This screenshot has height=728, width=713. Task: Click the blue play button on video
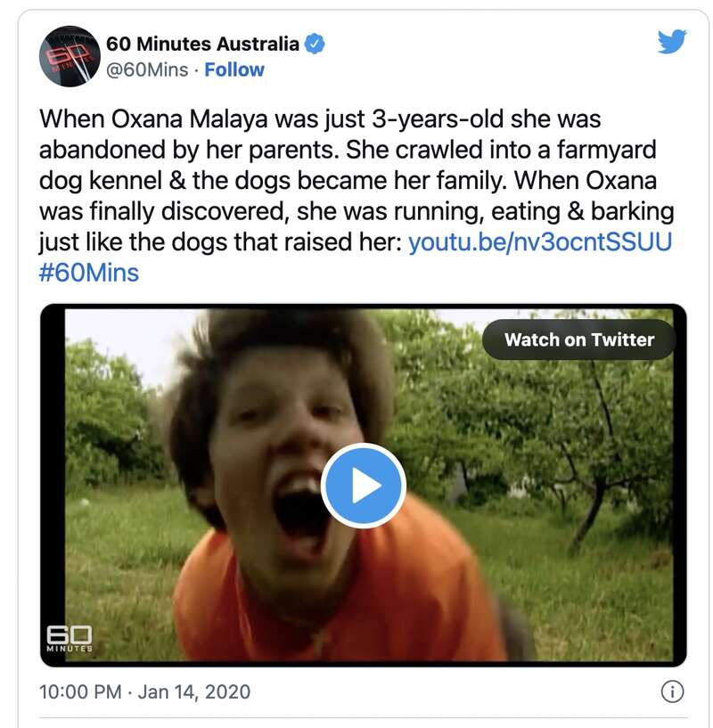(x=363, y=486)
